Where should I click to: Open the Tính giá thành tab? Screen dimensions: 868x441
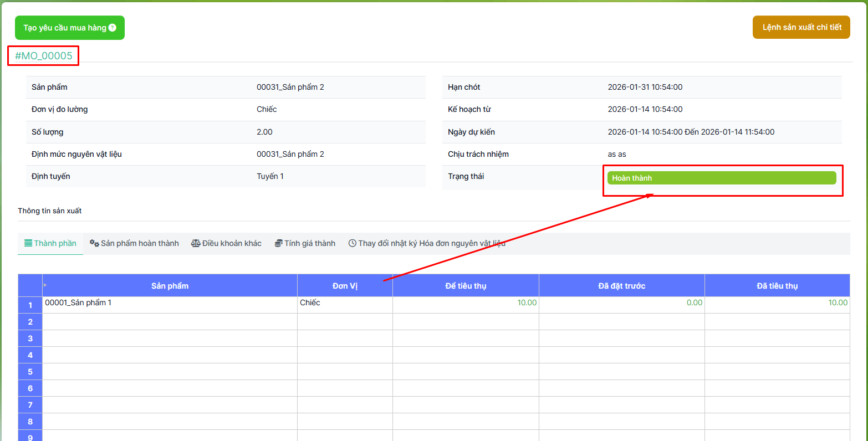309,243
